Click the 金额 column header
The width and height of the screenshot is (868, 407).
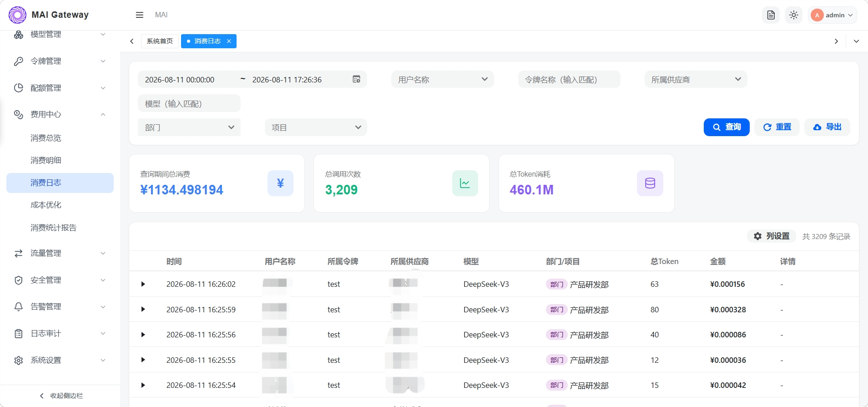click(x=717, y=261)
